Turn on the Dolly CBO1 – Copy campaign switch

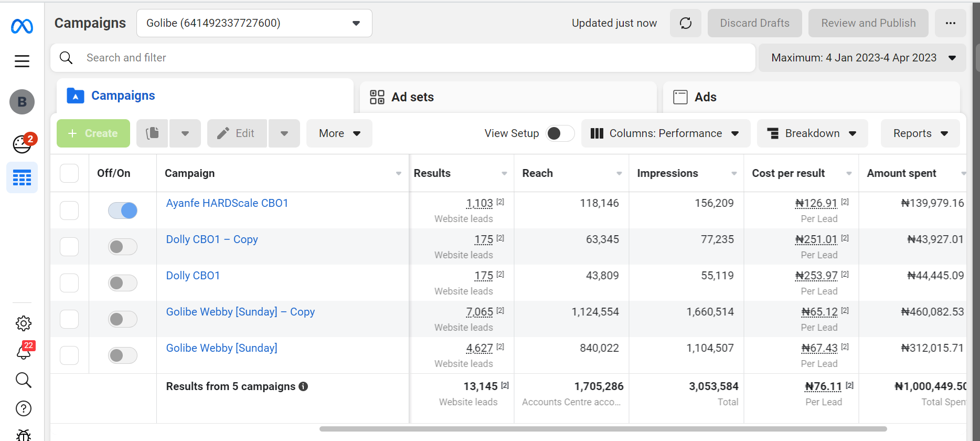click(123, 247)
